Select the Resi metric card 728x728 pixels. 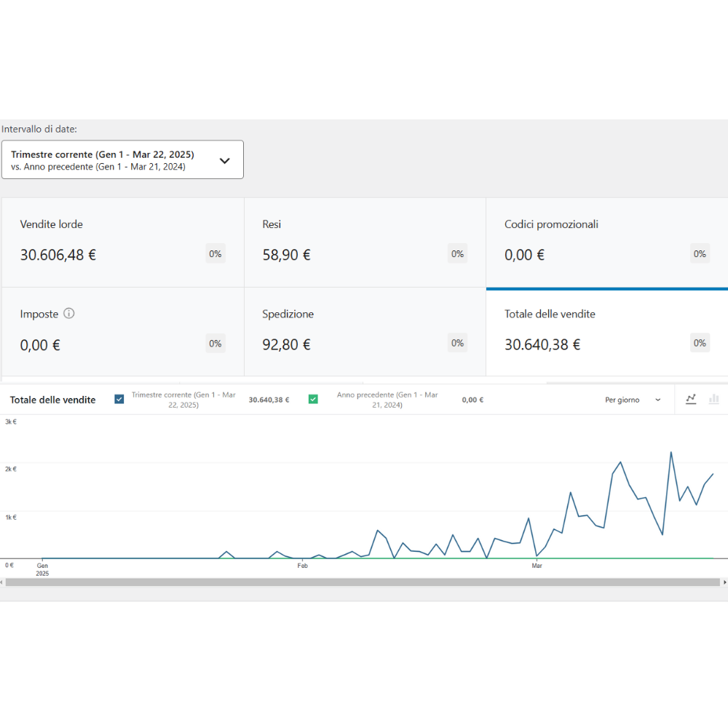pyautogui.click(x=364, y=242)
